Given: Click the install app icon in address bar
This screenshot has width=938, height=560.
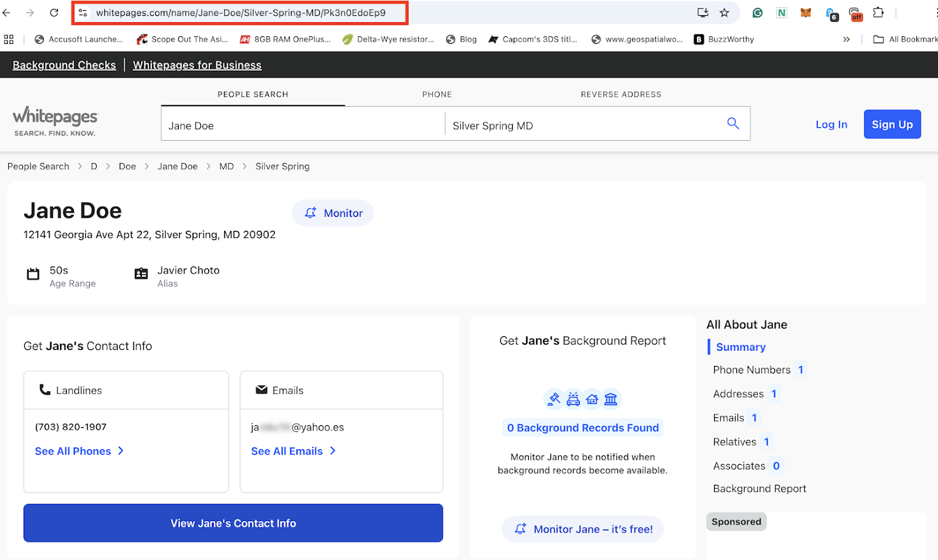Looking at the screenshot, I should (703, 13).
